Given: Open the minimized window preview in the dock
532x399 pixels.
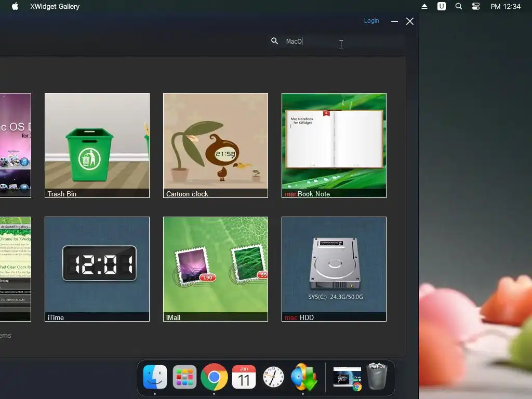Looking at the screenshot, I should [x=347, y=378].
